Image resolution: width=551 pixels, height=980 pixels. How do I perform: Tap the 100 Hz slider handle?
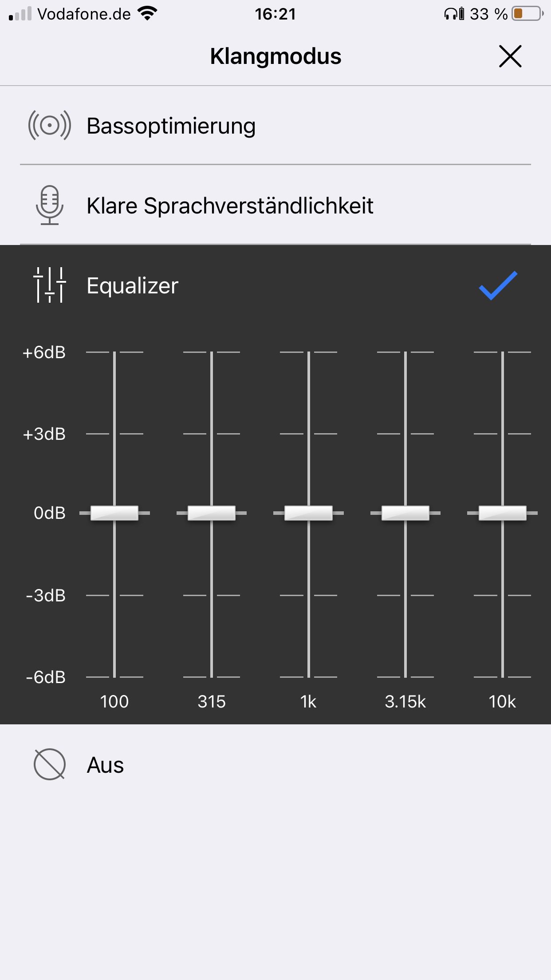pyautogui.click(x=114, y=513)
